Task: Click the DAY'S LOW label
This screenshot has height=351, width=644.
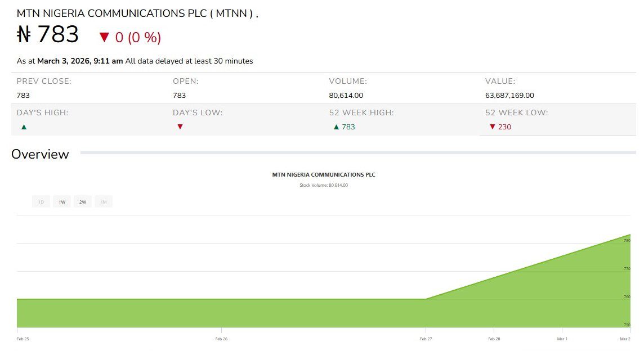Action: click(198, 112)
